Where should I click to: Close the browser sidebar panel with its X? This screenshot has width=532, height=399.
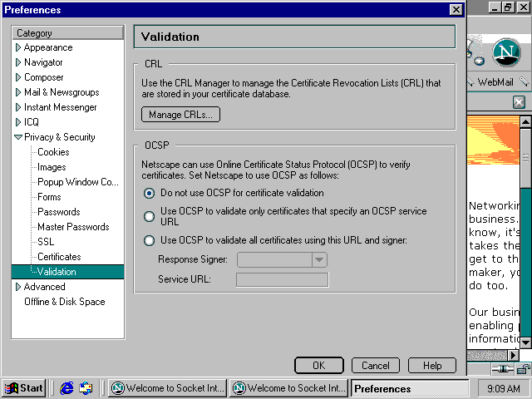click(519, 101)
